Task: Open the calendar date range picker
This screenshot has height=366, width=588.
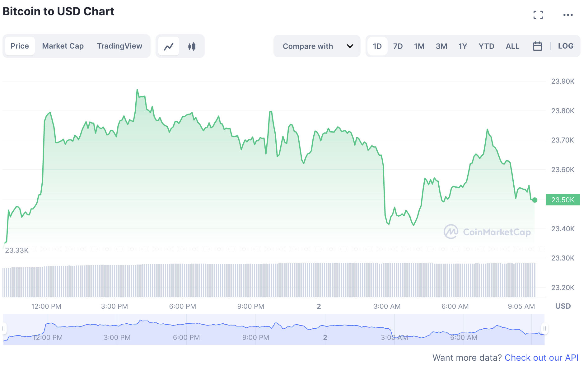Action: point(537,46)
